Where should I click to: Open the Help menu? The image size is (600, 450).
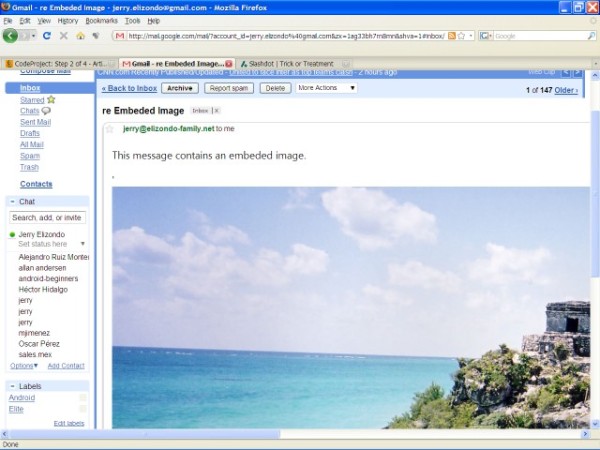153,21
